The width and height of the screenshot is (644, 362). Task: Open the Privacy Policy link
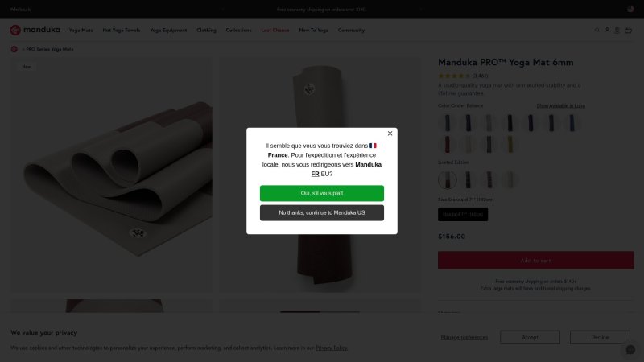tap(332, 348)
